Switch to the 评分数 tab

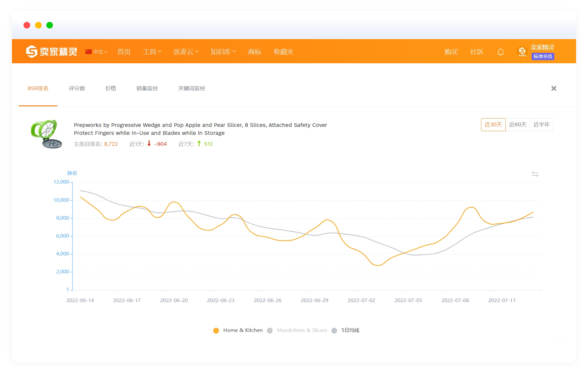tap(77, 88)
